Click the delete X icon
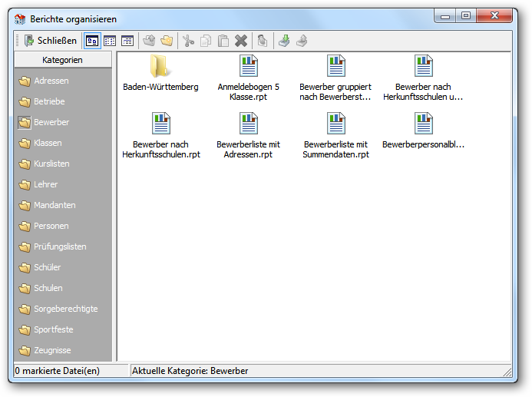Image resolution: width=532 pixels, height=397 pixels. click(241, 41)
